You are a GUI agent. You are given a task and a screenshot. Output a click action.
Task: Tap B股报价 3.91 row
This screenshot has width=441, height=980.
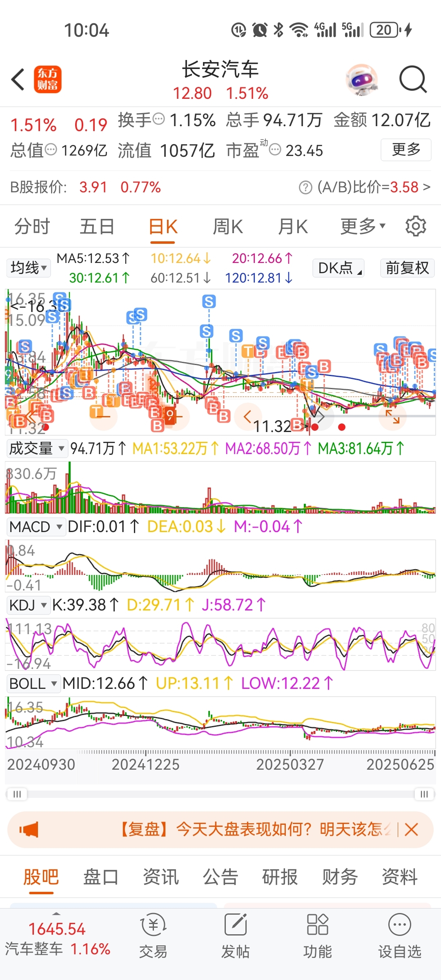click(x=85, y=187)
